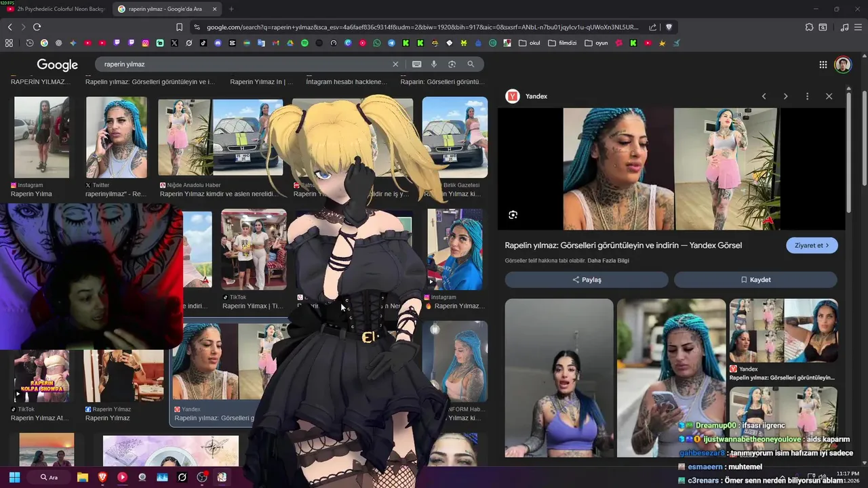
Task: Open the oyun bookmarks folder
Action: pyautogui.click(x=596, y=43)
